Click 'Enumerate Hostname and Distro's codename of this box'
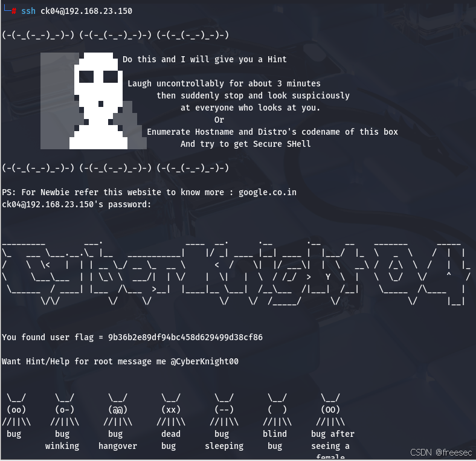 point(272,132)
